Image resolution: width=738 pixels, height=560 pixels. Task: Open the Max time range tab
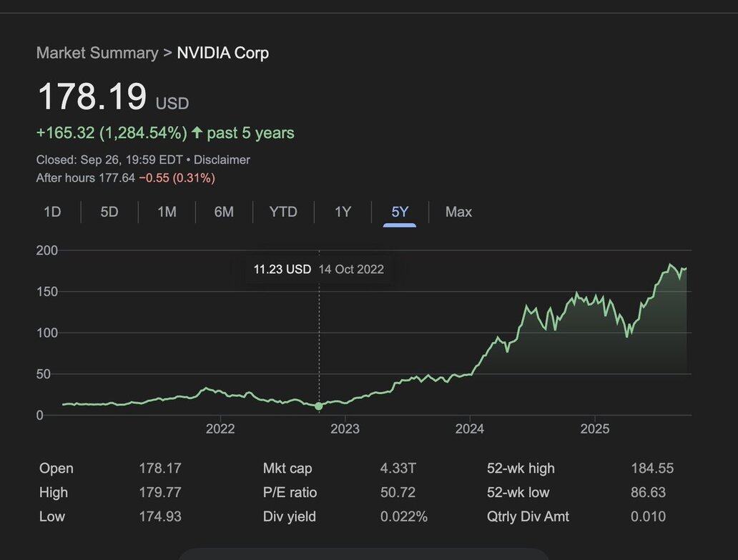point(458,212)
